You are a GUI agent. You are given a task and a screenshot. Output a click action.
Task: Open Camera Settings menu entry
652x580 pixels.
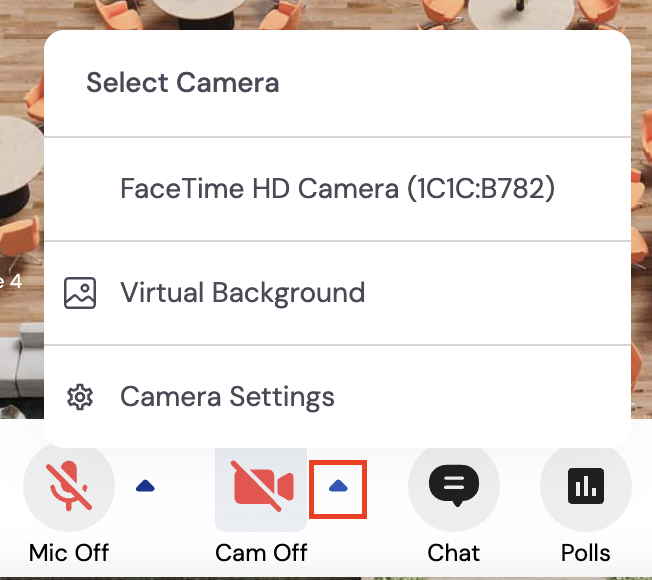coord(227,397)
